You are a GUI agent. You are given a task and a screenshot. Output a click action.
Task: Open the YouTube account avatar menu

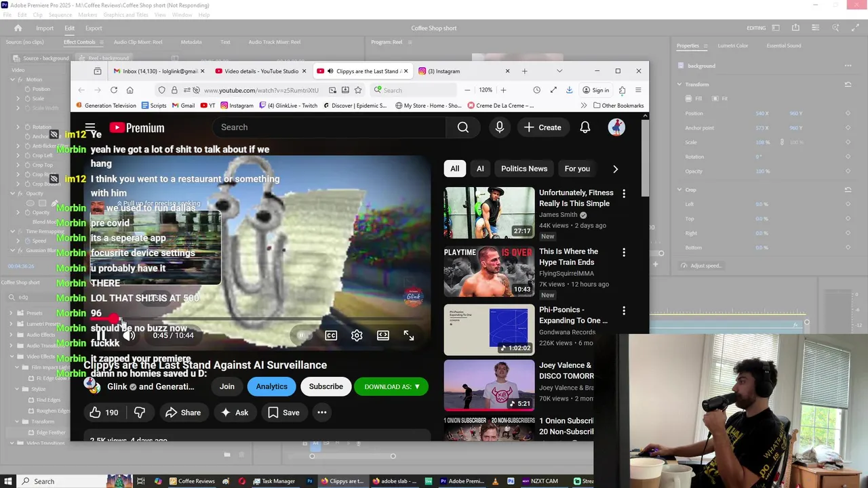click(616, 127)
